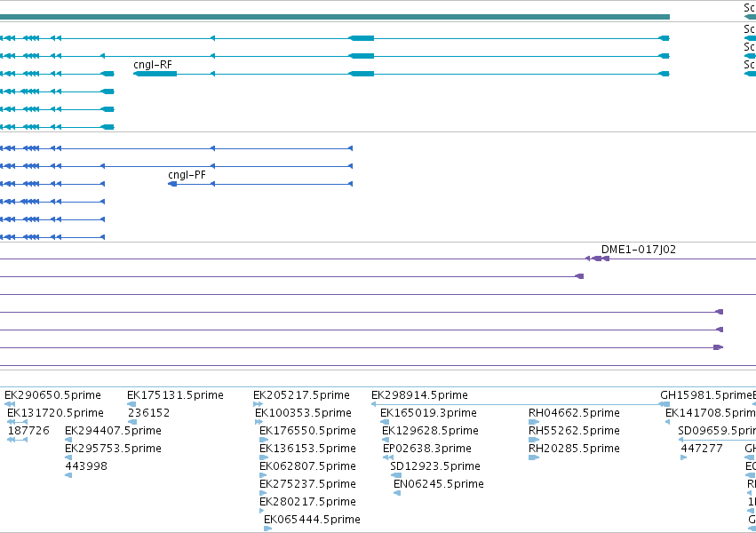The image size is (756, 533).
Task: Select the arrow glyph below RH04662.5prime
Action: tap(534, 422)
